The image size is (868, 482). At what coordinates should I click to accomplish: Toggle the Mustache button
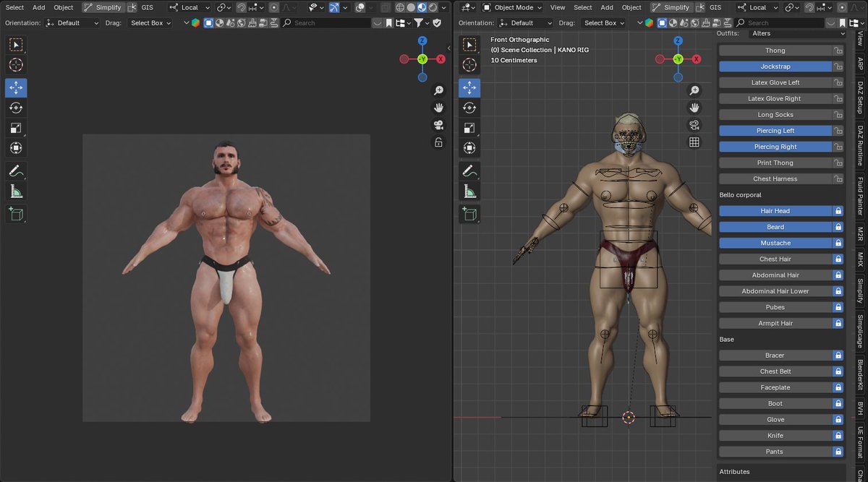click(775, 243)
